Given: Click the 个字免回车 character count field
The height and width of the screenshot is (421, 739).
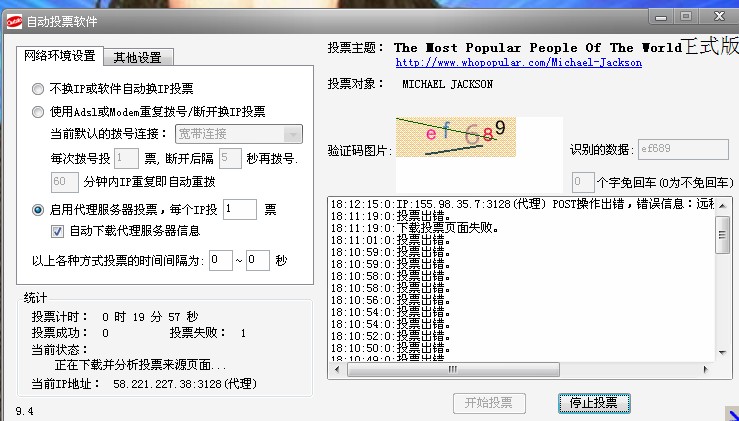Looking at the screenshot, I should [583, 182].
